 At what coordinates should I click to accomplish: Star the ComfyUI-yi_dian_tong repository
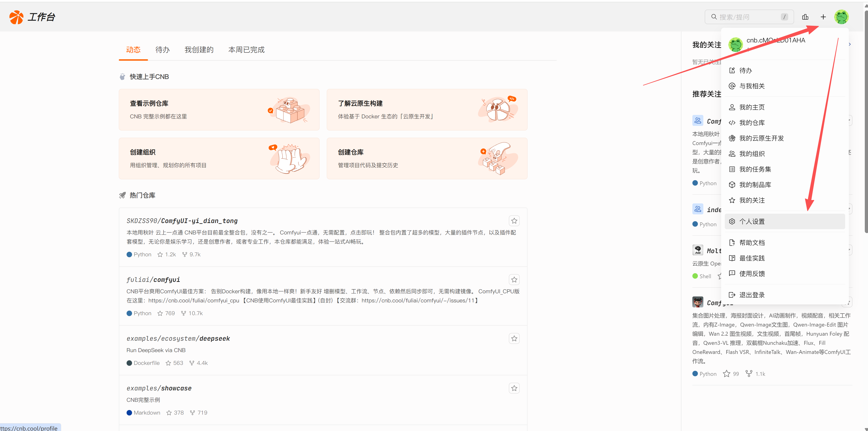514,221
